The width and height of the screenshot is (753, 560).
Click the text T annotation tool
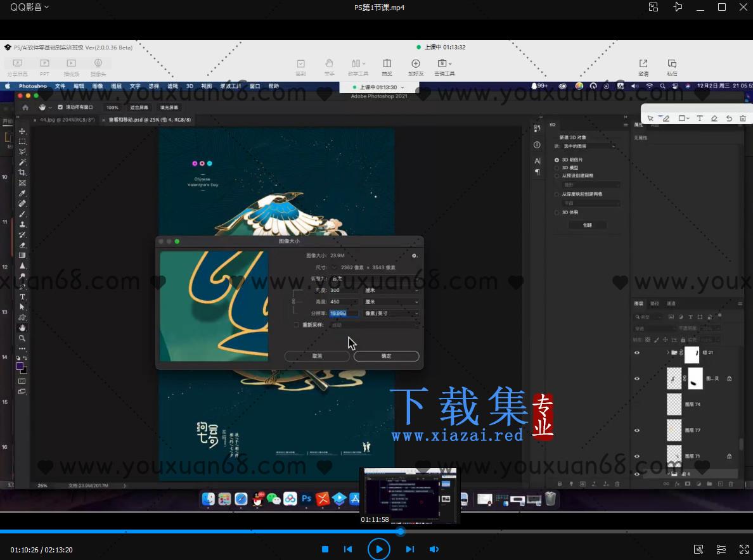[x=700, y=118]
